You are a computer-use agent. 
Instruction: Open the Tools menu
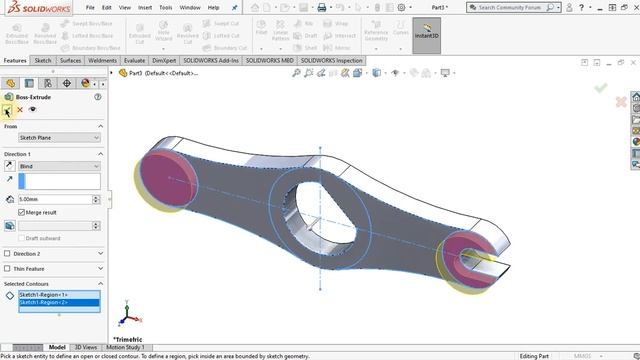pos(165,7)
